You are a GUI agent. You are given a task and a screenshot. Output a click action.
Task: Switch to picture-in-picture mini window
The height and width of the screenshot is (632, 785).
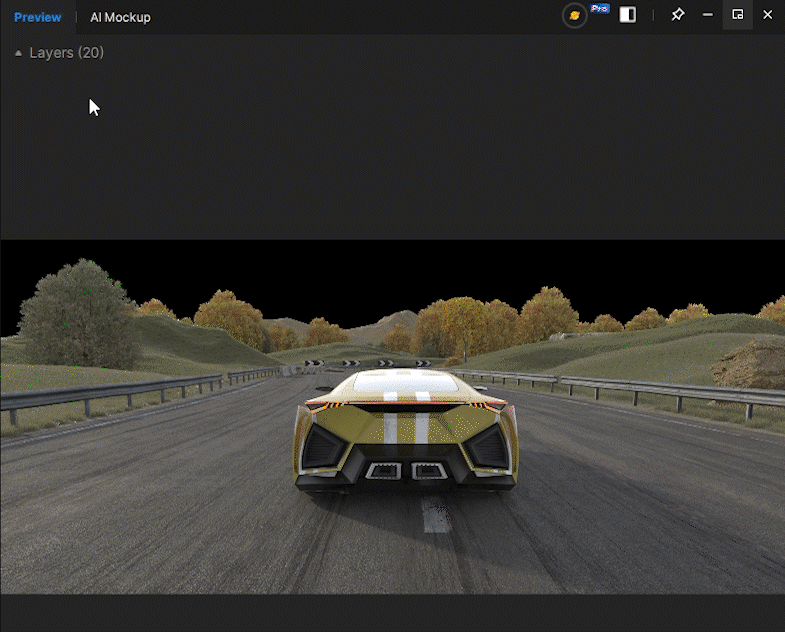(737, 15)
